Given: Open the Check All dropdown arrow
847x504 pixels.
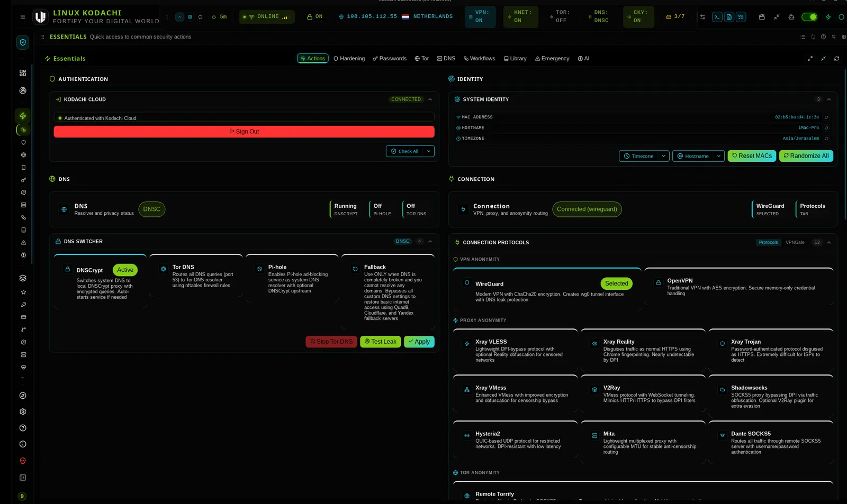Looking at the screenshot, I should click(429, 151).
